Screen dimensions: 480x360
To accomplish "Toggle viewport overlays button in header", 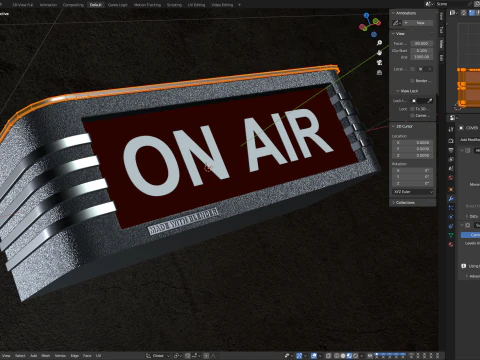I will [314, 356].
